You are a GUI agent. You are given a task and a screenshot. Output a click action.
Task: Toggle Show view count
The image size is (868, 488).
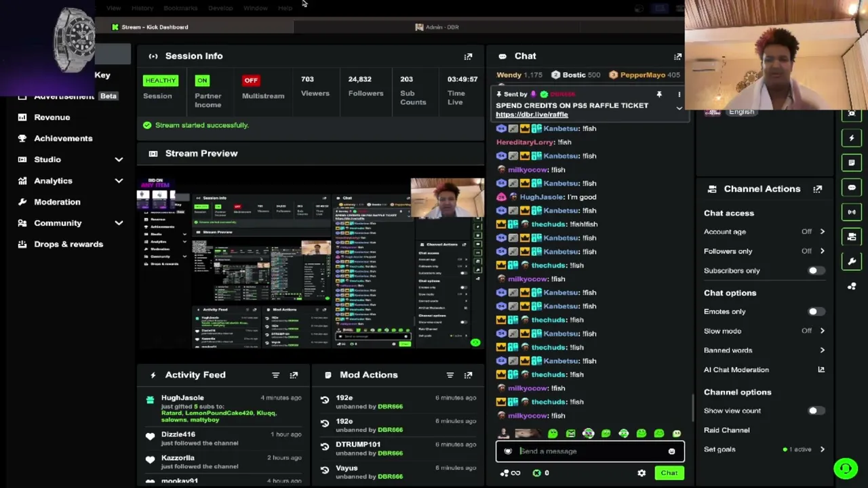tap(815, 411)
